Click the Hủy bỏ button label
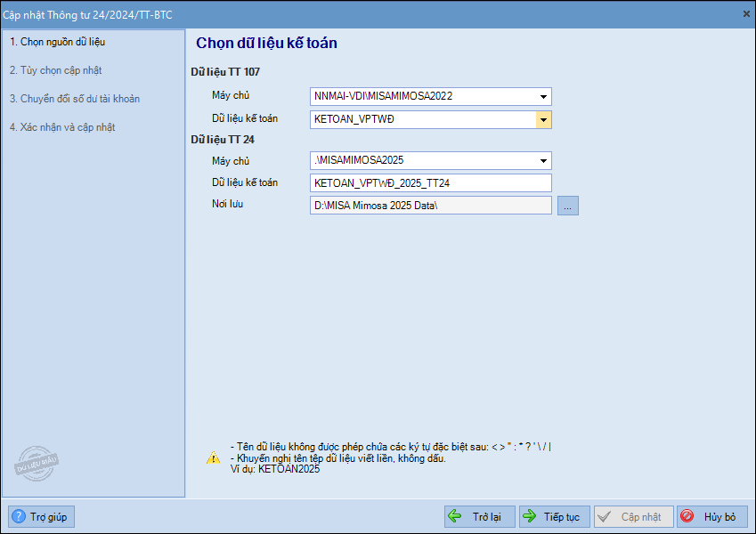The height and width of the screenshot is (534, 756). coord(719,517)
